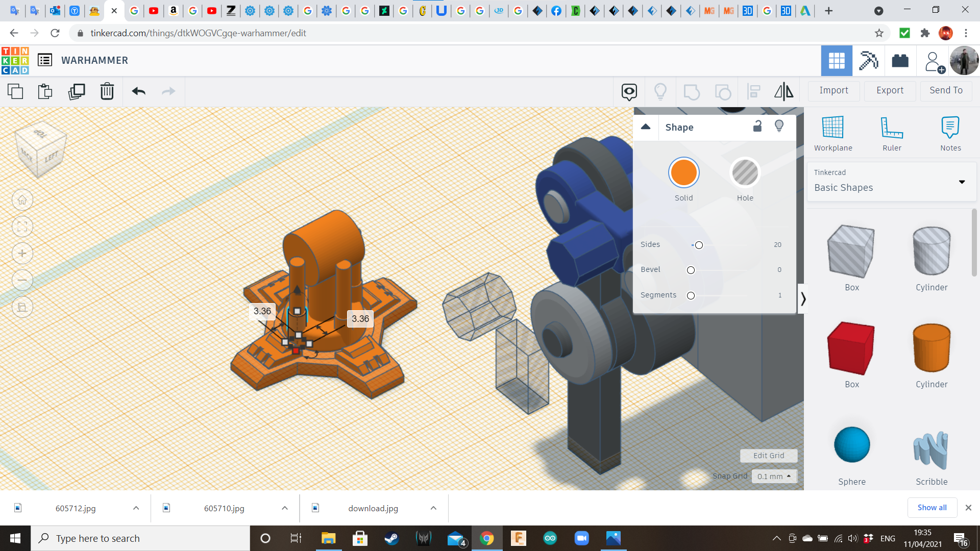980x551 pixels.
Task: Click the Fit all in view icon
Action: pos(22,227)
